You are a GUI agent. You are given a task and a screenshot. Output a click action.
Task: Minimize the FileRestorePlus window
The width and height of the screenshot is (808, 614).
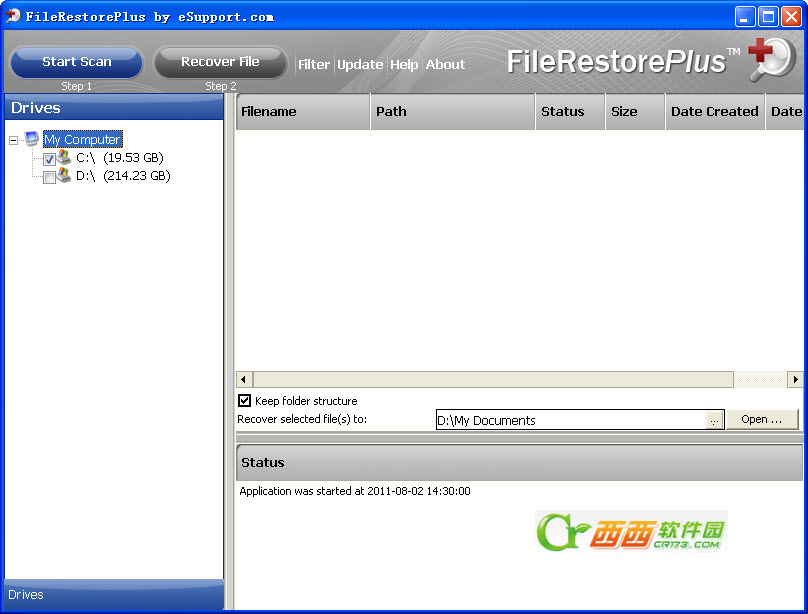[745, 16]
